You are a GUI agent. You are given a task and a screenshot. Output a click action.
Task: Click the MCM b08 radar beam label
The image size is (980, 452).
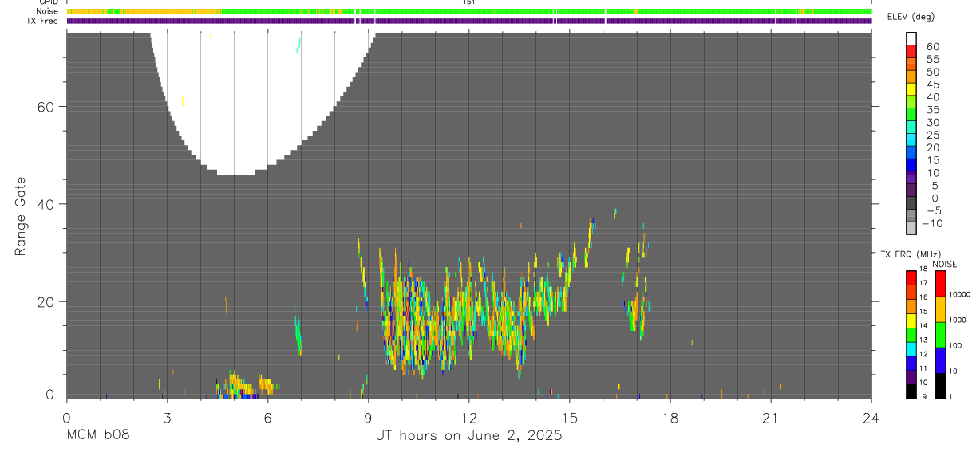tap(98, 435)
